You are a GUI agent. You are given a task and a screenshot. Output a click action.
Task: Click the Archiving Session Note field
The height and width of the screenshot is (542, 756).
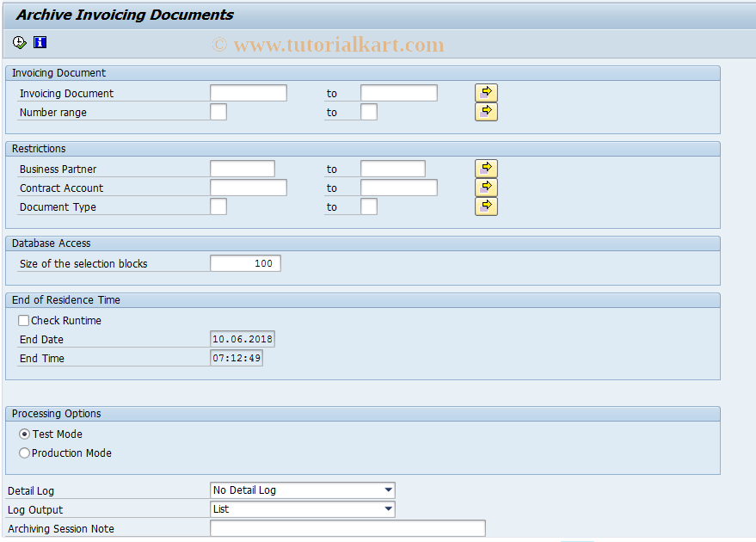[347, 528]
